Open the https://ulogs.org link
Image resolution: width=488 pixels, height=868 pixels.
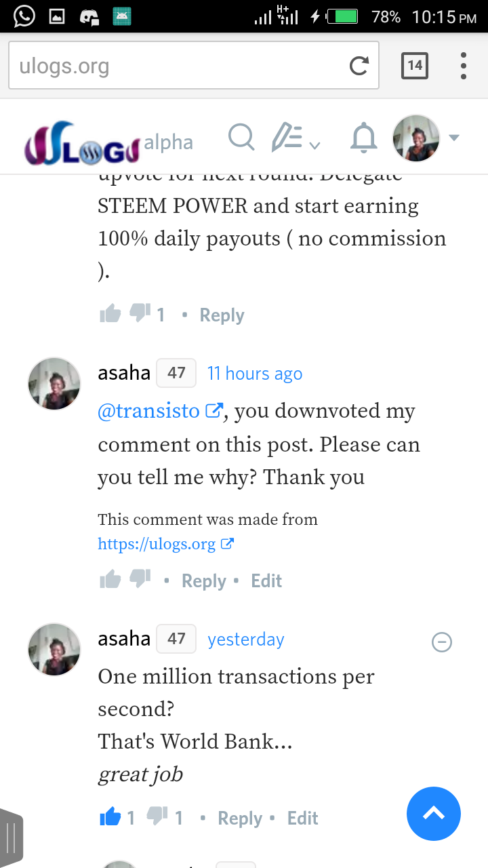pyautogui.click(x=157, y=544)
